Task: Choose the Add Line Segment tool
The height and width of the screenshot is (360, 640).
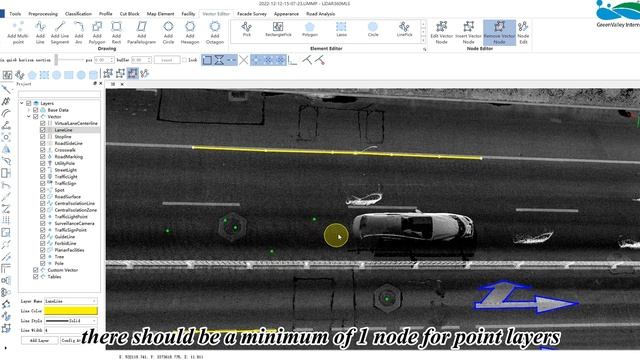Action: tap(60, 33)
